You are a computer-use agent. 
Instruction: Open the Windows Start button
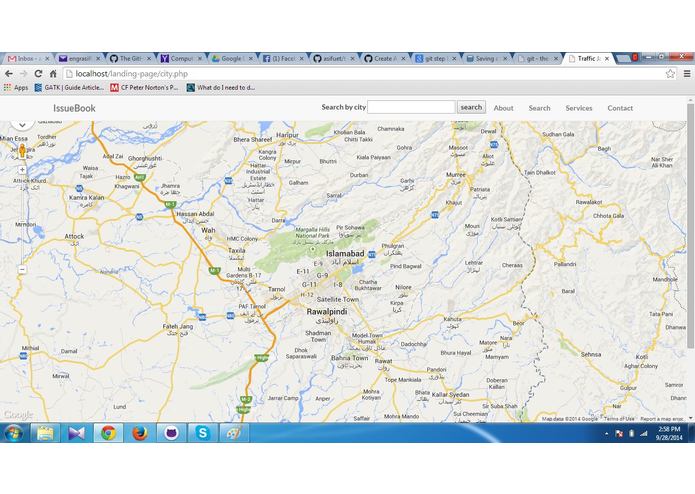click(x=13, y=433)
